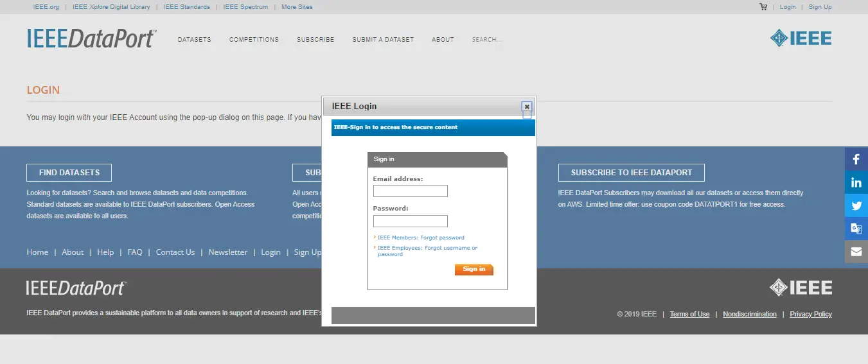Open the footer Contact Us link
Image resolution: width=868 pixels, height=364 pixels.
click(175, 252)
